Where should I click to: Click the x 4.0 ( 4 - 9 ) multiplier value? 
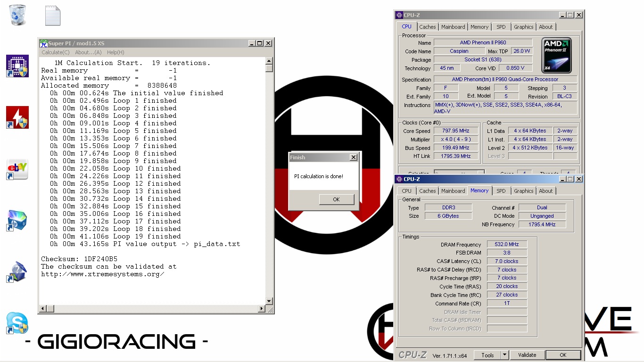point(456,139)
